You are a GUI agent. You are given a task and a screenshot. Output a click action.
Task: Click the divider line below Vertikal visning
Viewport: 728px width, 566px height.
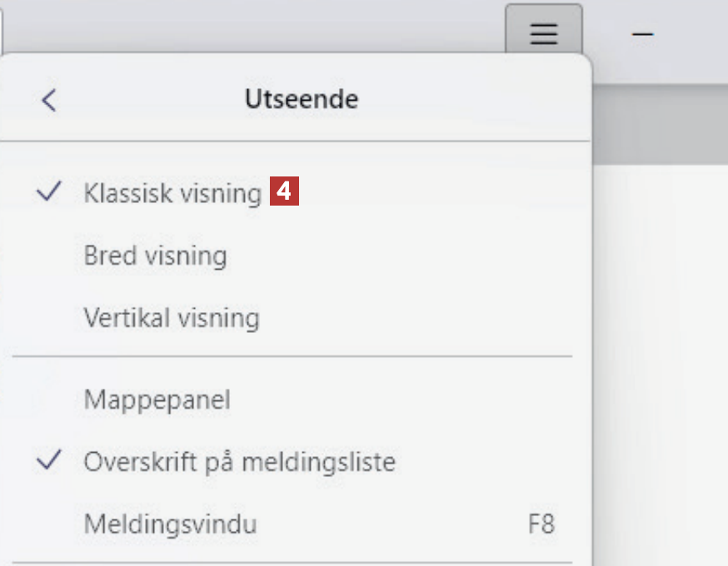(x=292, y=356)
